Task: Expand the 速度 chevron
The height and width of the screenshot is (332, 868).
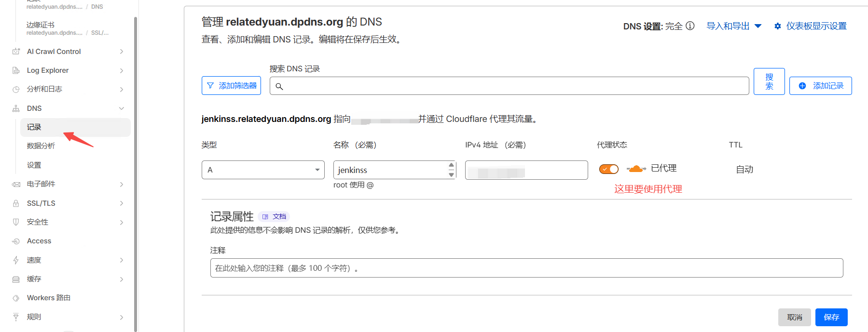Action: click(x=122, y=260)
